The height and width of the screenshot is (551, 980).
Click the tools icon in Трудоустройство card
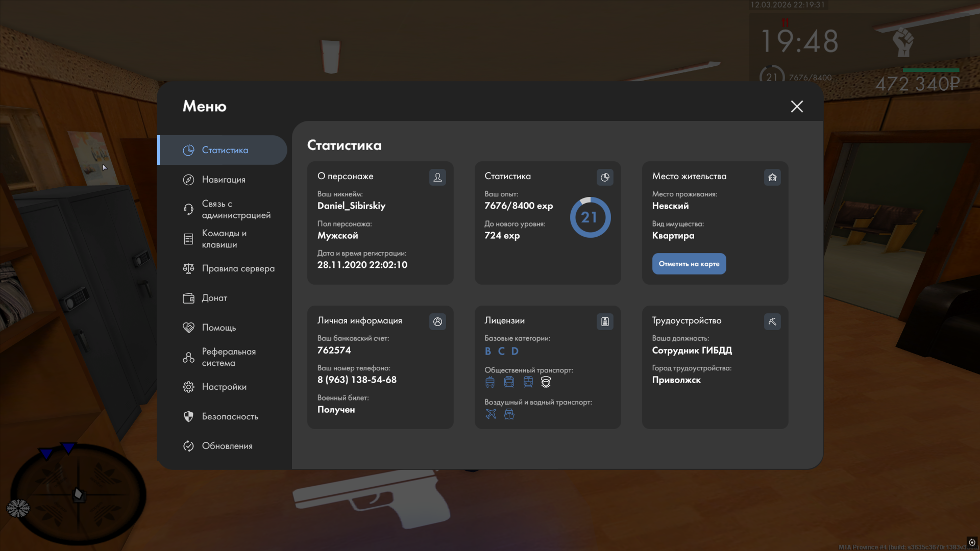point(772,321)
